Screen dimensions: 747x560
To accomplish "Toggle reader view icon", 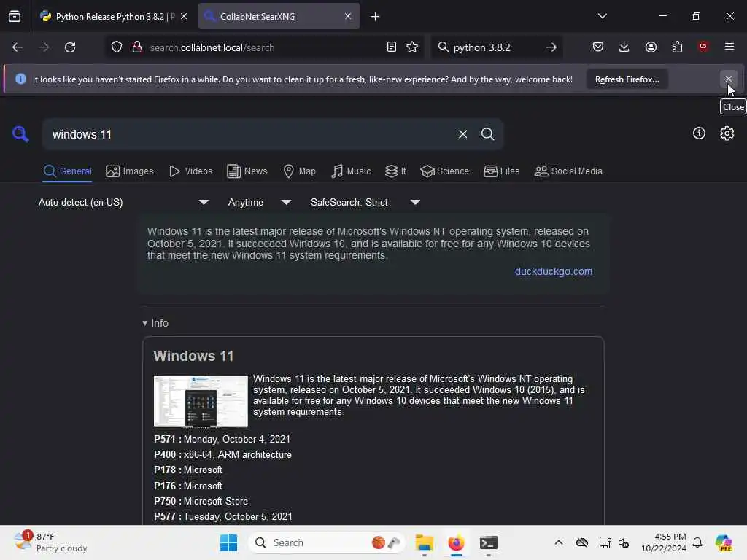I will tap(392, 47).
